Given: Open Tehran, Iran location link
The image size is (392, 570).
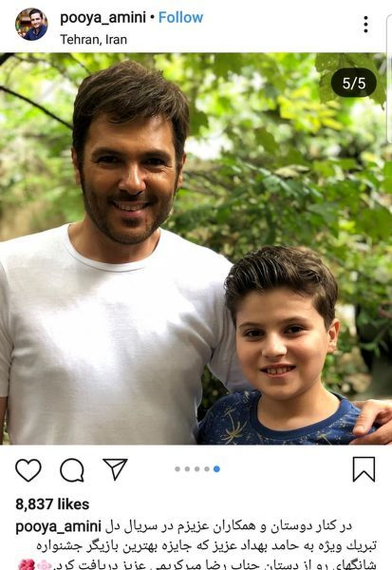Looking at the screenshot, I should [x=94, y=40].
